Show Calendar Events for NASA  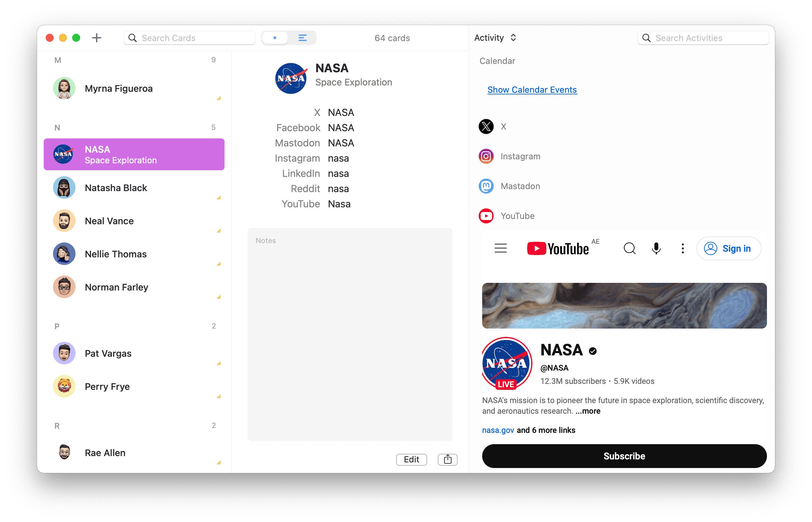point(532,89)
